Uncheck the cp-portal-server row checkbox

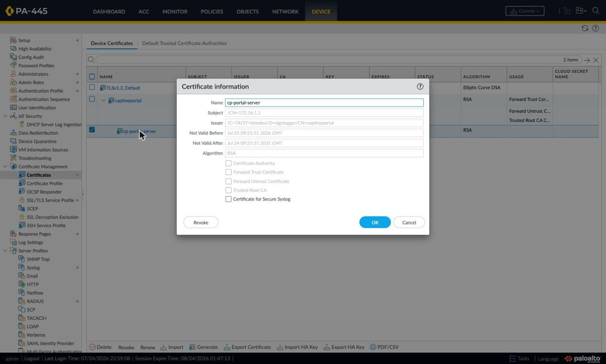[92, 130]
